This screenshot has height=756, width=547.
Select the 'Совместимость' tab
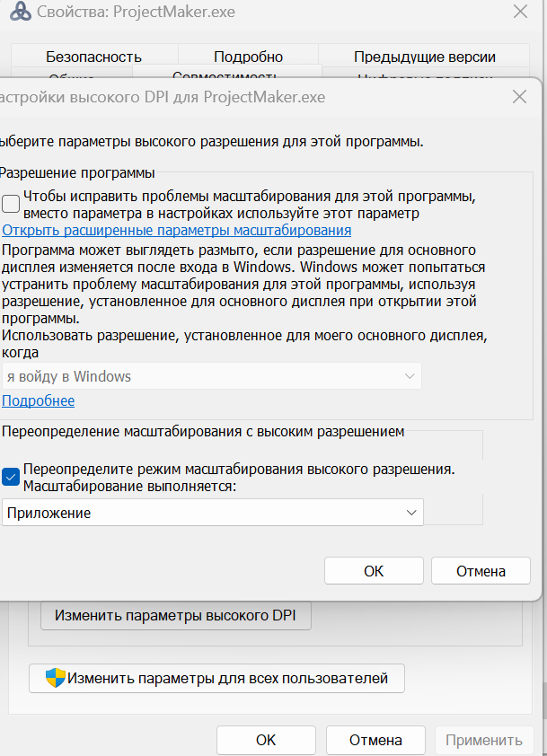coord(225,74)
